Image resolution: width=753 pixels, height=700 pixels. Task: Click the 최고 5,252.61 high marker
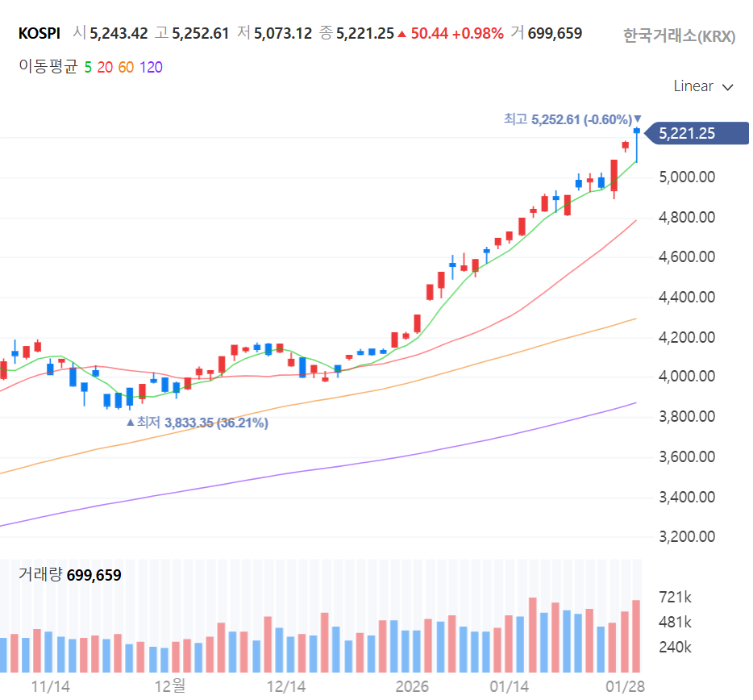pos(572,119)
